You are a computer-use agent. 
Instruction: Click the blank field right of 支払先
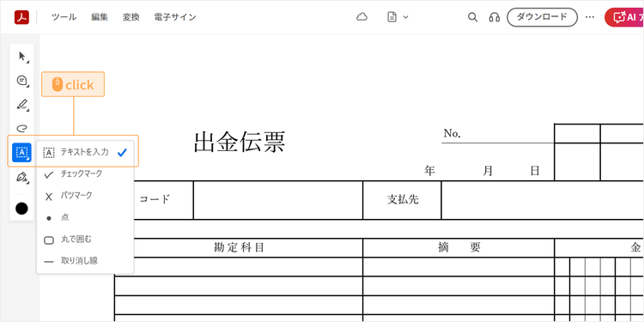(543, 200)
